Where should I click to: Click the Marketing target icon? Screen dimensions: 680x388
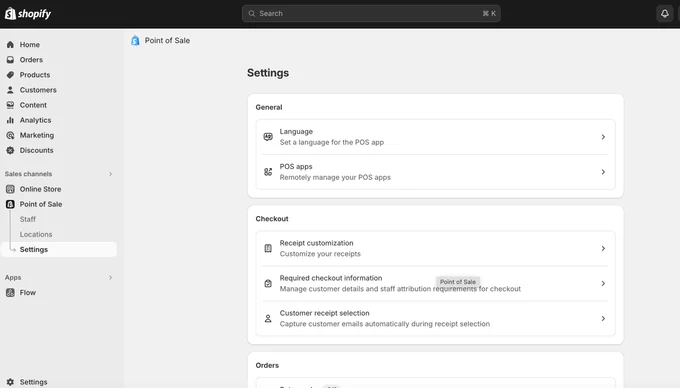(x=10, y=135)
